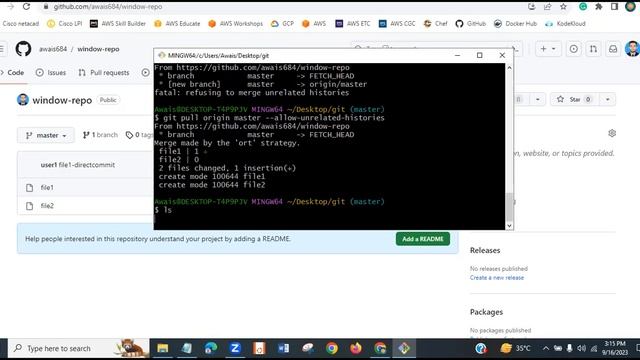The height and width of the screenshot is (360, 640).
Task: Open Google Chrome from taskbar
Action: tap(332, 348)
